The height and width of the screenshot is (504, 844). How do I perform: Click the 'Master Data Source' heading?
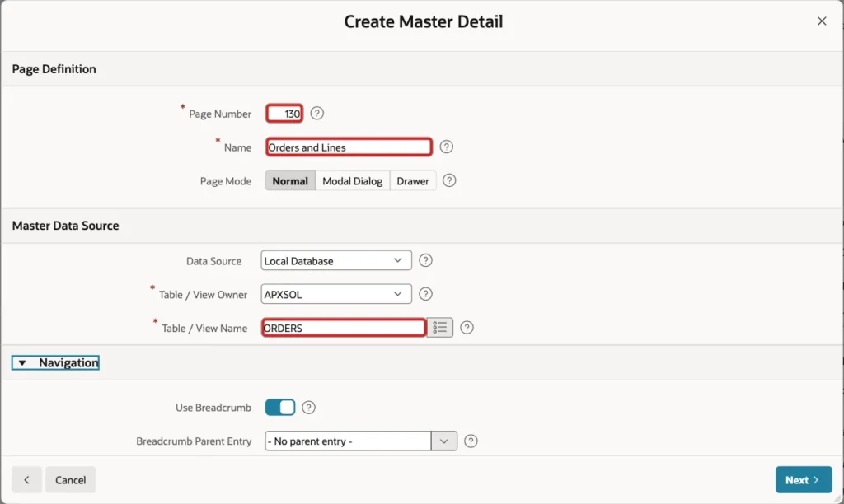[x=66, y=226]
